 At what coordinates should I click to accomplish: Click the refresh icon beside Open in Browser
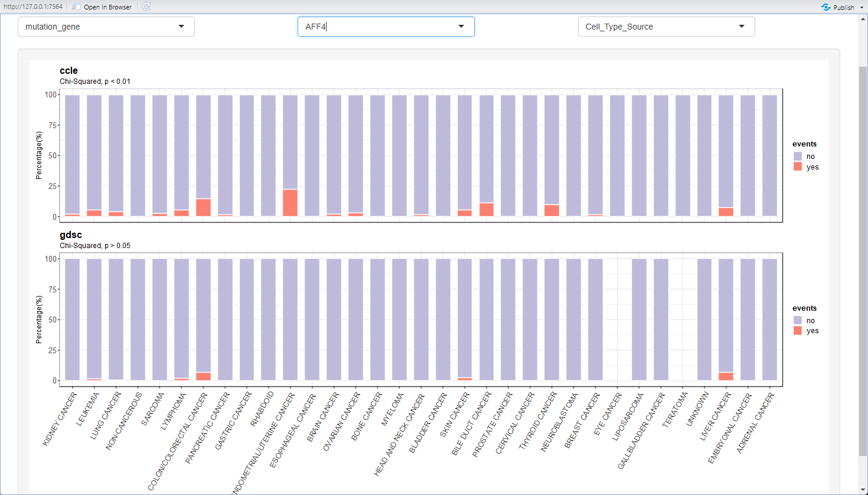tap(146, 6)
